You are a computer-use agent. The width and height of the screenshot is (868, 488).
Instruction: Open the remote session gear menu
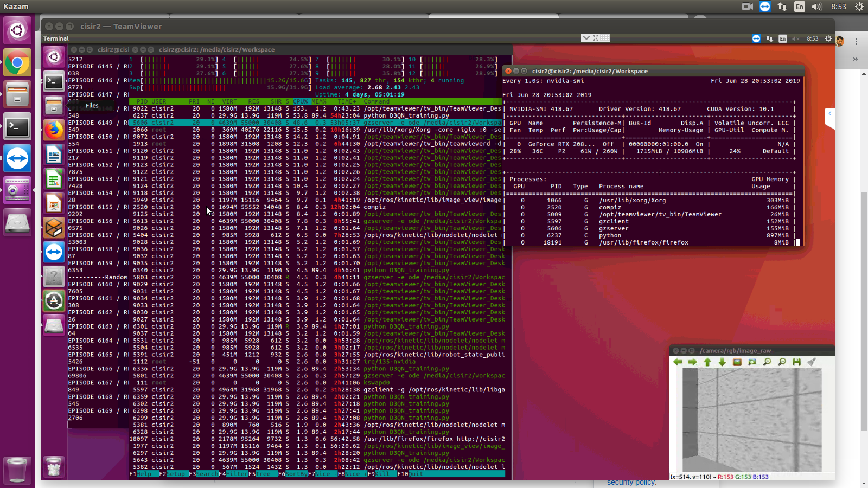click(828, 38)
